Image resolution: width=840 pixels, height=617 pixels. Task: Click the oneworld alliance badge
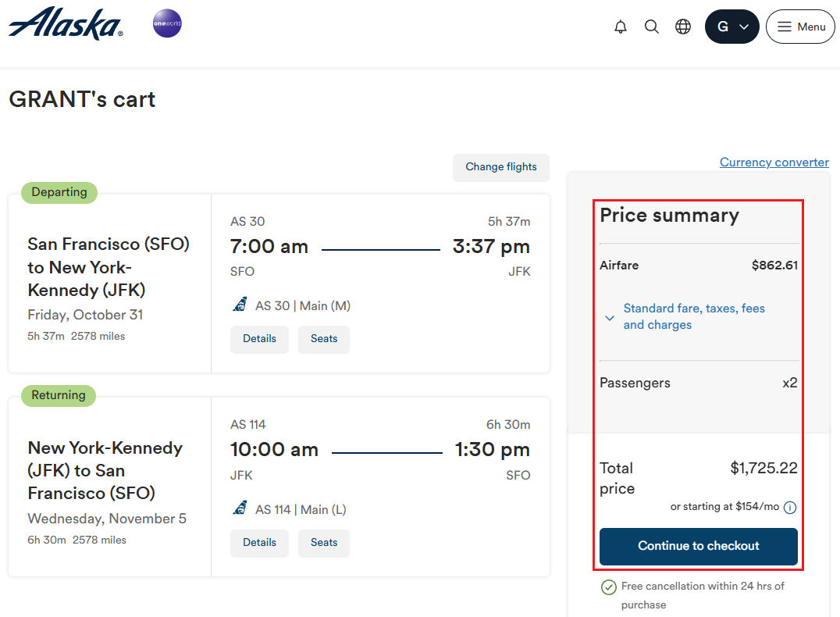pyautogui.click(x=167, y=23)
